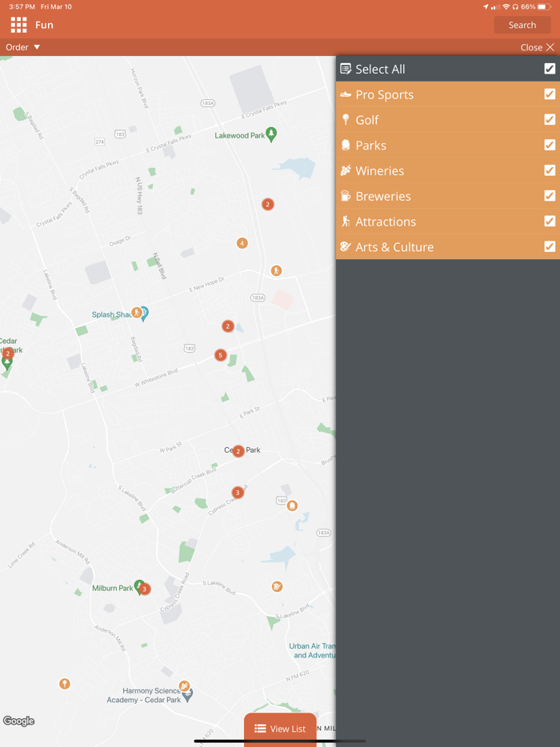Screen dimensions: 560x747
Task: Click the Attractions hiker filter icon
Action: tap(346, 222)
